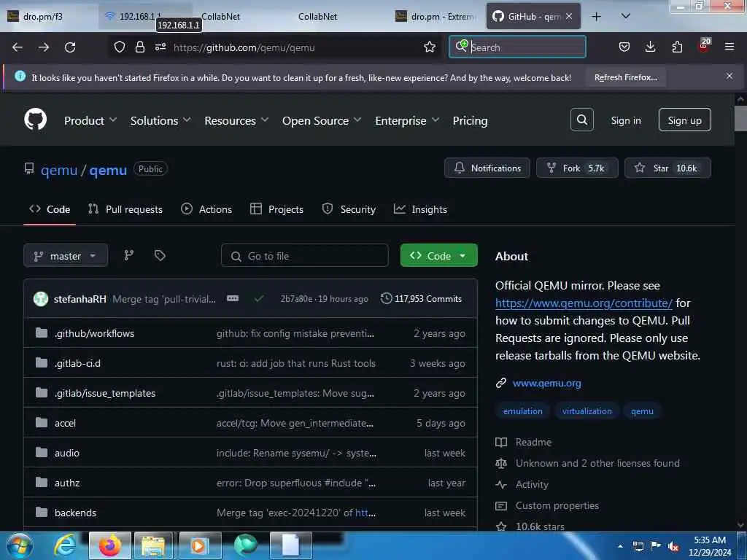747x560 pixels.
Task: Click the Refresh Firefox button
Action: pyautogui.click(x=625, y=77)
